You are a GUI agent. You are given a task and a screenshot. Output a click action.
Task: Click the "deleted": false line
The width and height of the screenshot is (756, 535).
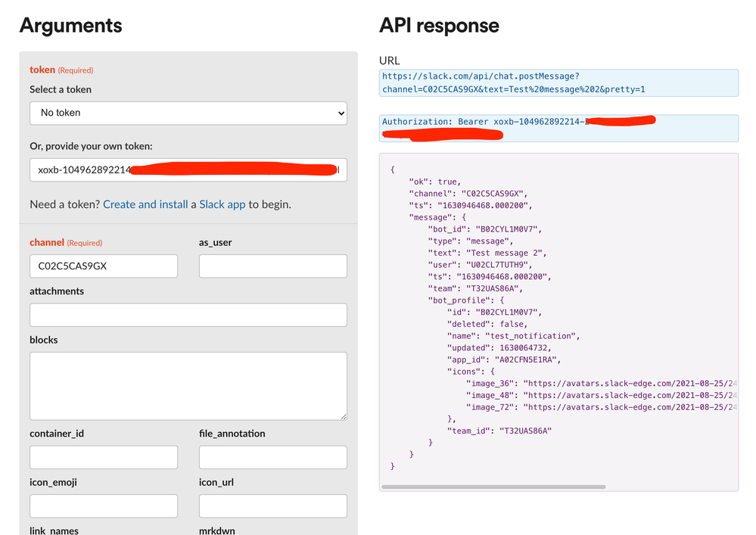(487, 324)
